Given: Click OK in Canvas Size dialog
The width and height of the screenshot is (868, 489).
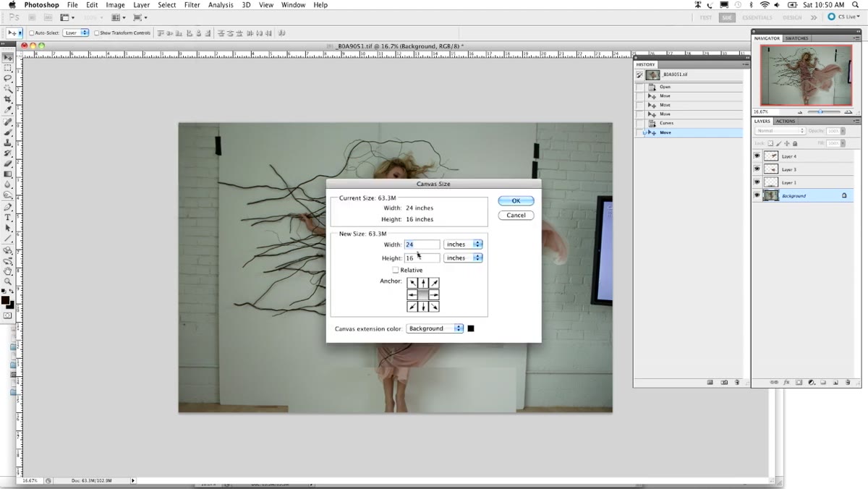Looking at the screenshot, I should [516, 201].
